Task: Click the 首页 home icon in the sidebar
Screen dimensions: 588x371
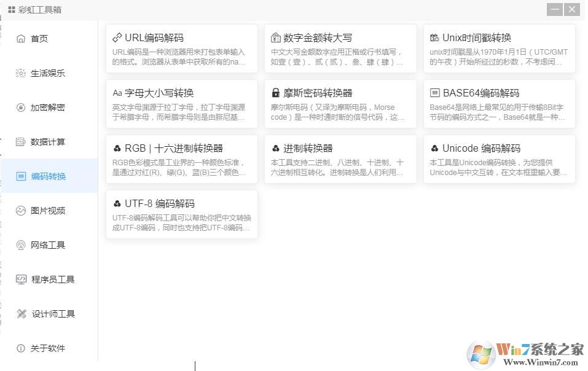Action: 21,38
